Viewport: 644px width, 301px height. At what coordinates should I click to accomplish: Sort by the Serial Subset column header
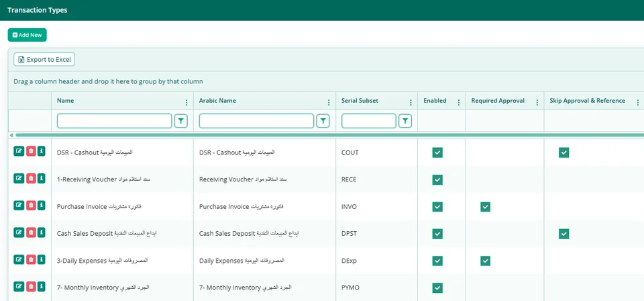(360, 100)
